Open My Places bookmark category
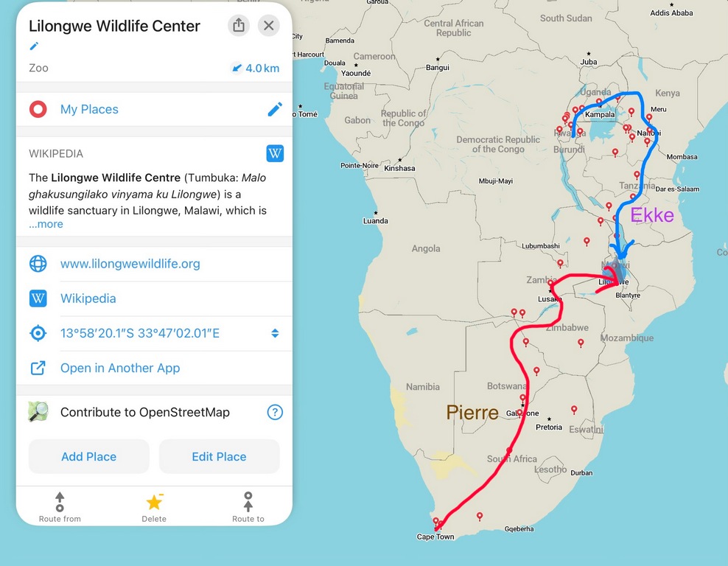The height and width of the screenshot is (566, 728). pos(89,109)
